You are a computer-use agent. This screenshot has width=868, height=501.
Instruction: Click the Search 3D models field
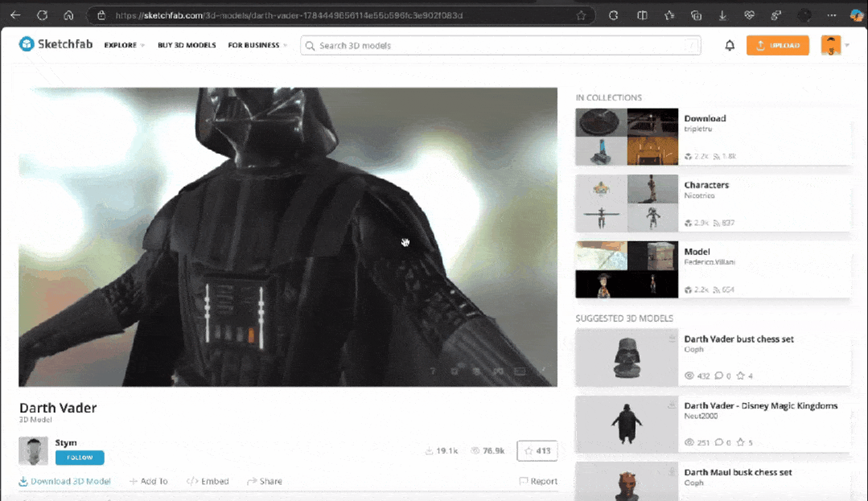click(500, 45)
